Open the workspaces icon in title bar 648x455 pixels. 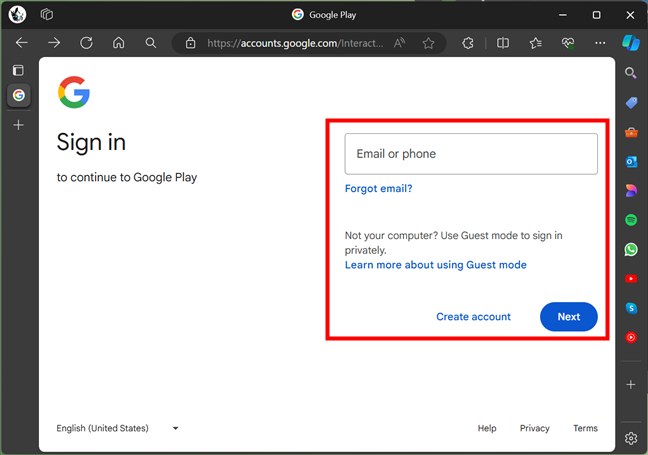[x=47, y=14]
